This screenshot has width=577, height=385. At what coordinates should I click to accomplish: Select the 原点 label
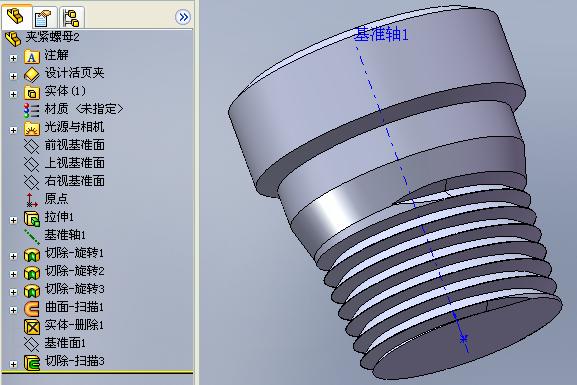(56, 199)
